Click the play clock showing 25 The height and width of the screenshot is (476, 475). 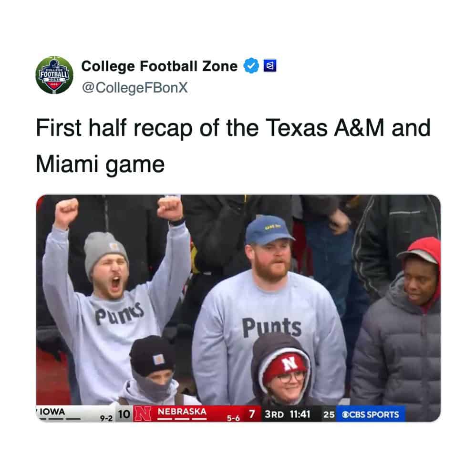329,414
